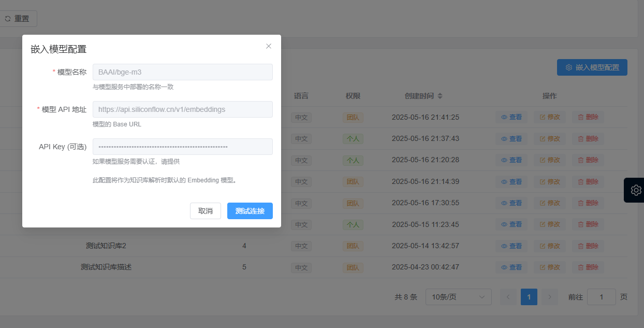Open the 10条/页 page size dropdown
644x328 pixels.
459,297
